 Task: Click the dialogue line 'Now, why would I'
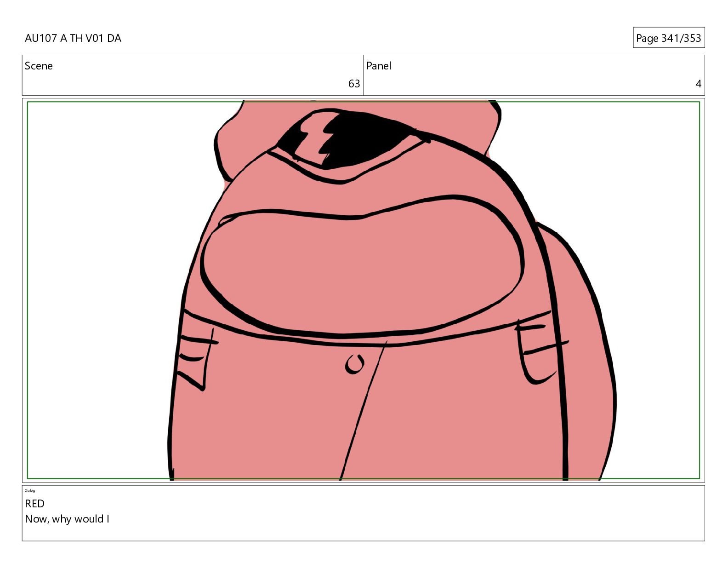point(67,519)
